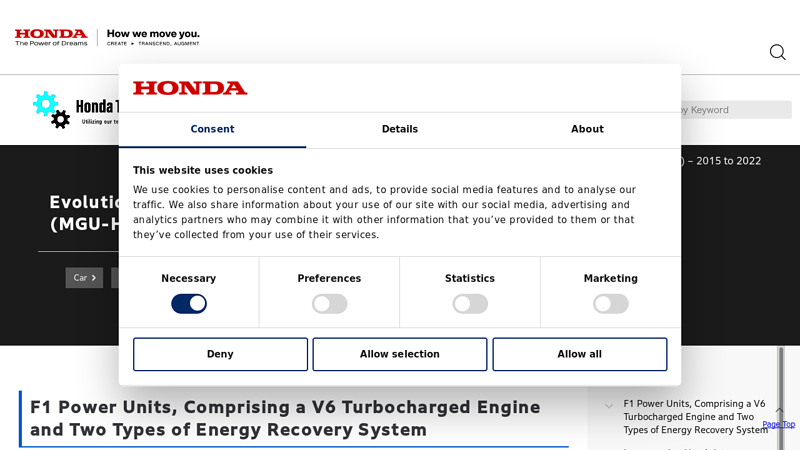
Task: Open the search magnifier icon
Action: click(x=778, y=52)
